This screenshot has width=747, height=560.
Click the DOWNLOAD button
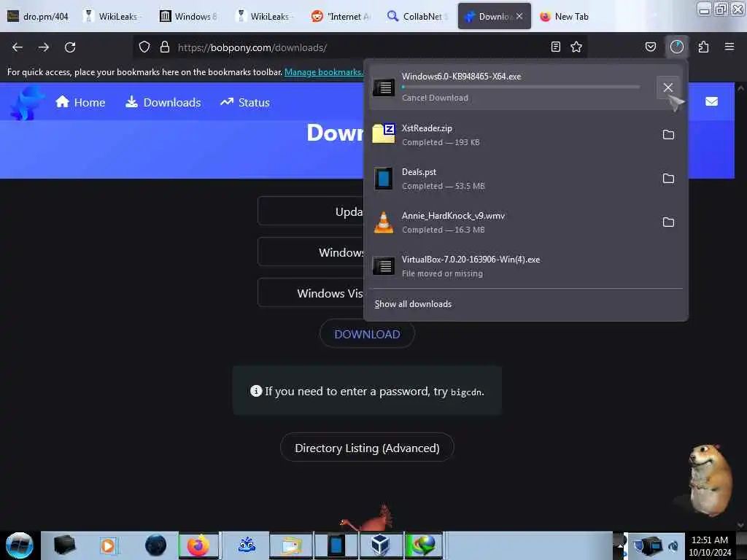coord(367,334)
